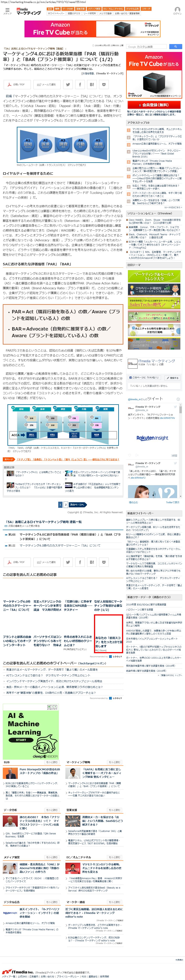Viewport: 185px width, 980px height.
Task: Click the bottom Twitter share icon
Action: pyautogui.click(x=68, y=562)
